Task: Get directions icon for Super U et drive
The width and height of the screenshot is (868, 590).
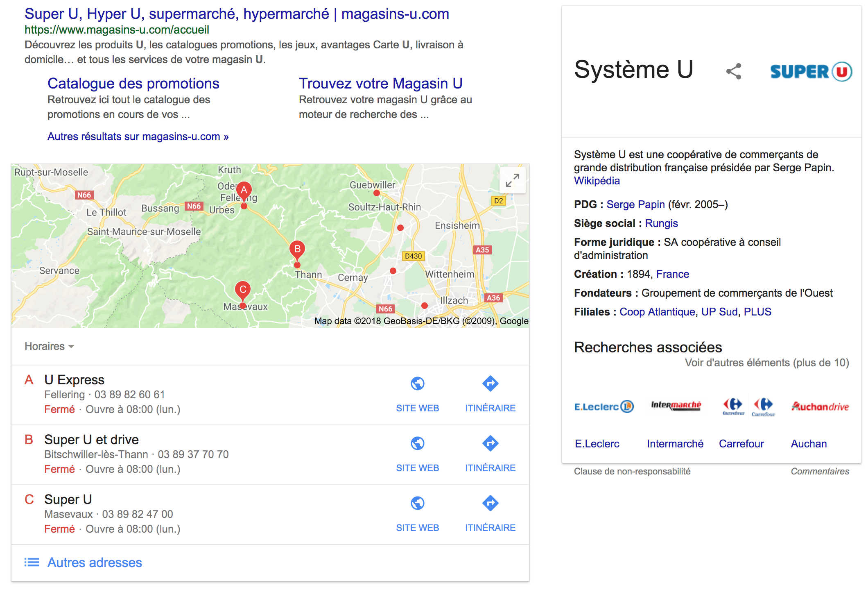Action: 490,443
